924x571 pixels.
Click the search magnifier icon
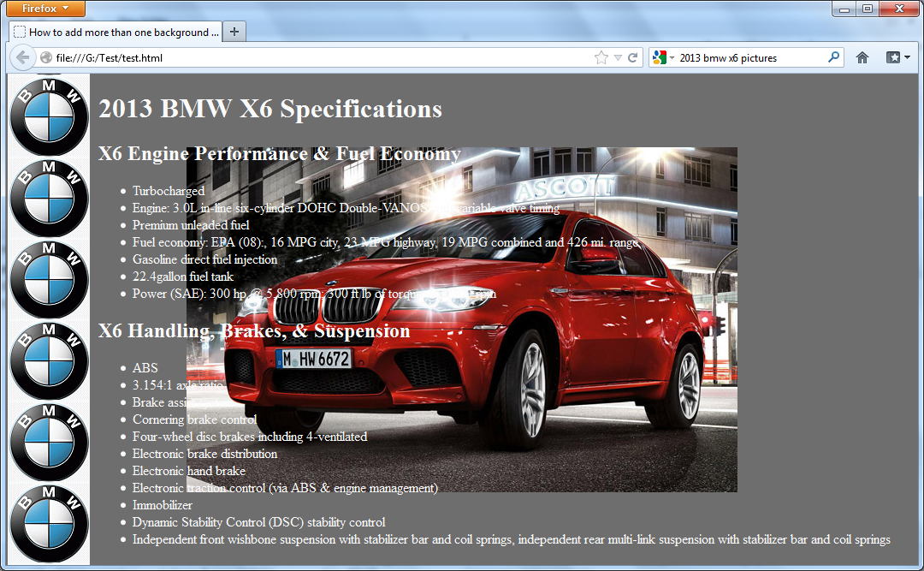tap(833, 57)
